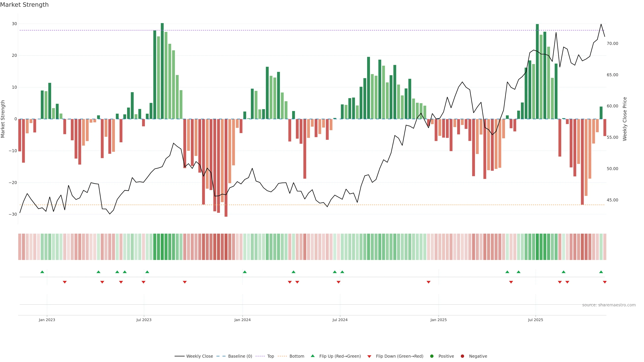Click the tallest green bar in mid-2023

tap(162, 71)
